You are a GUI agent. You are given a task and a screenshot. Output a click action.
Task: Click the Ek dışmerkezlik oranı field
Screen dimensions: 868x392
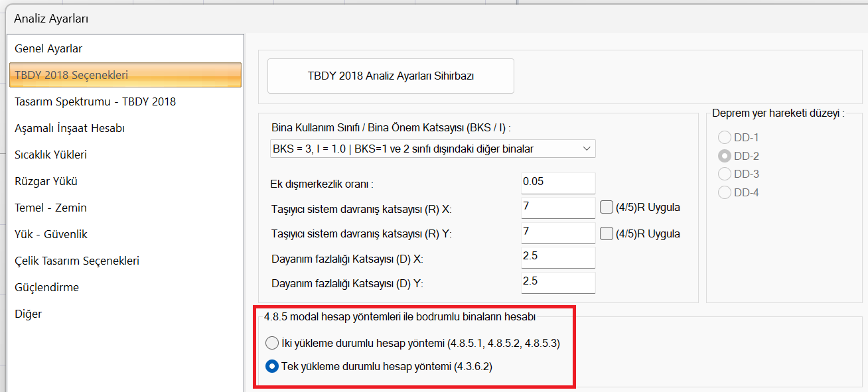(558, 183)
